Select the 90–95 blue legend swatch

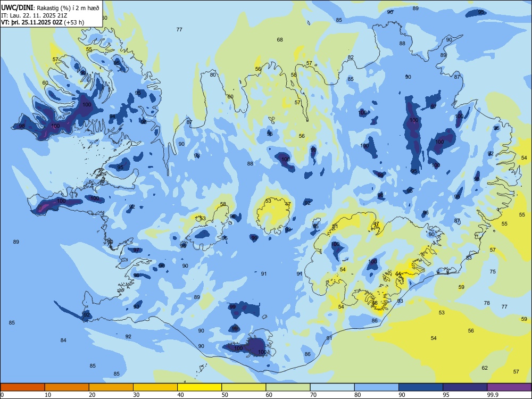421,387
